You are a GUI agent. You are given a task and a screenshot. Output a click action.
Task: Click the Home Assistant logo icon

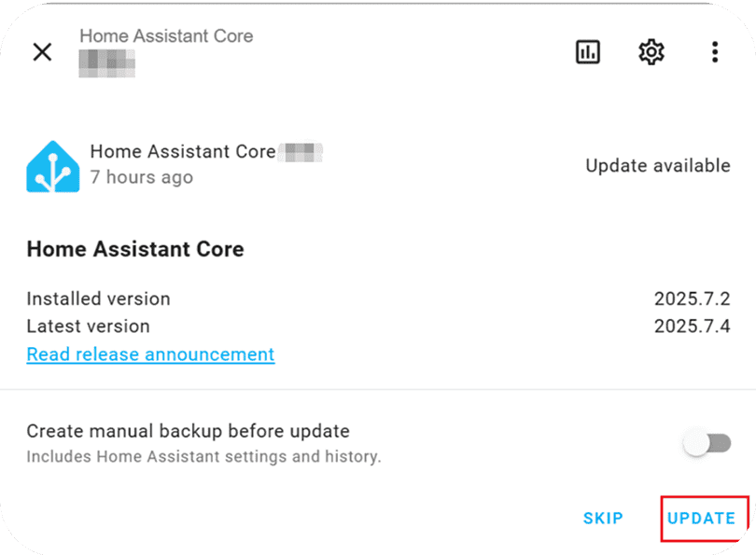click(x=53, y=166)
